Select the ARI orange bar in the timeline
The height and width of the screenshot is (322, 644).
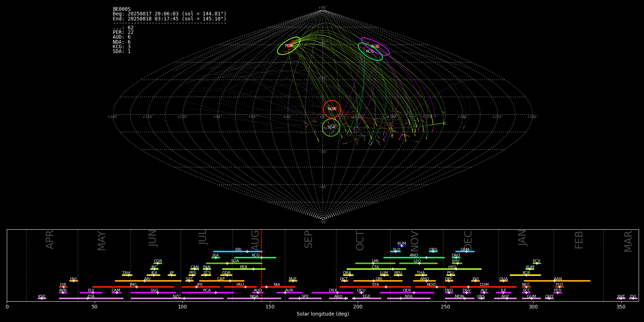(x=148, y=281)
